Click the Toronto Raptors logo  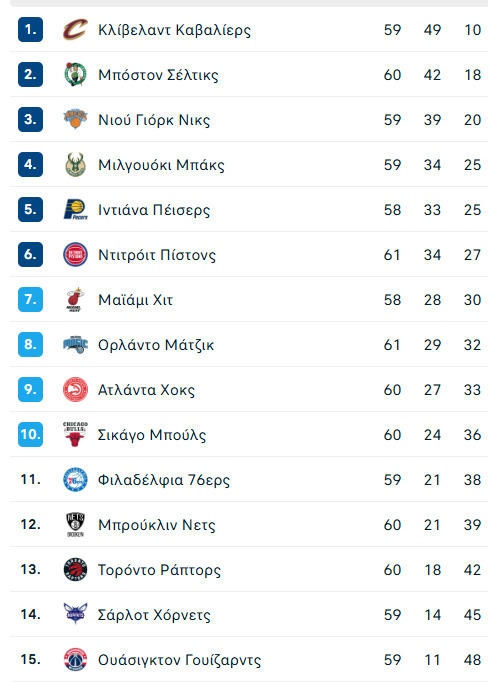[75, 569]
